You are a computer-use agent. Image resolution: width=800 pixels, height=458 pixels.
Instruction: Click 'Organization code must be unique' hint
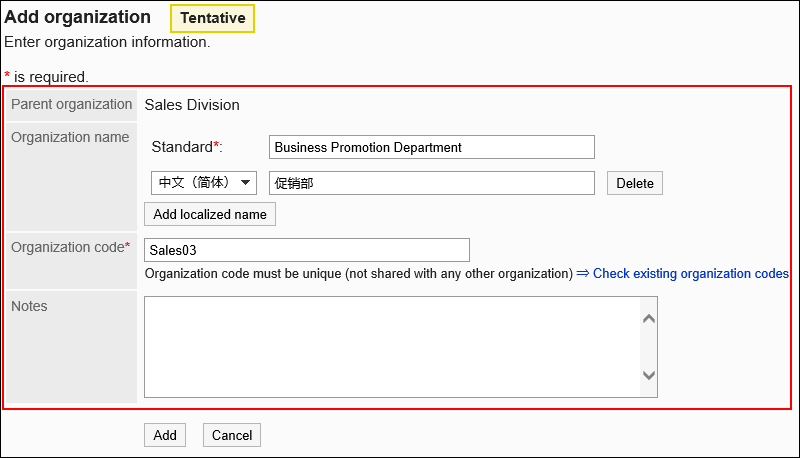[x=359, y=273]
